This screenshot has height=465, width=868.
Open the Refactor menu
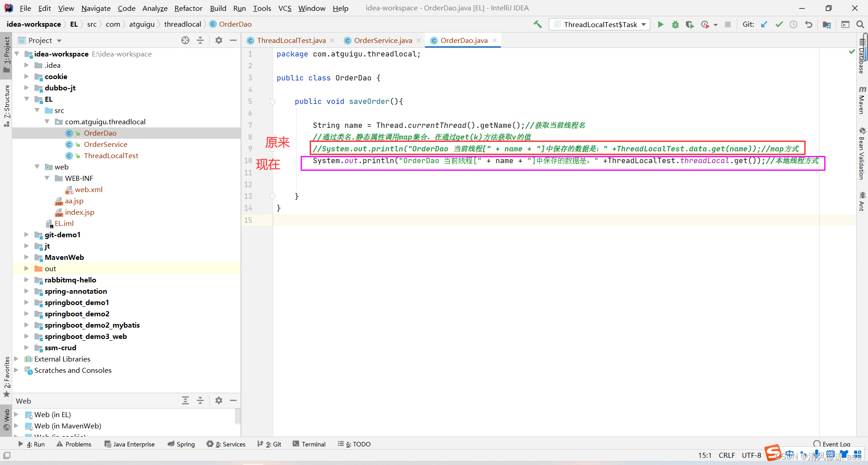188,8
